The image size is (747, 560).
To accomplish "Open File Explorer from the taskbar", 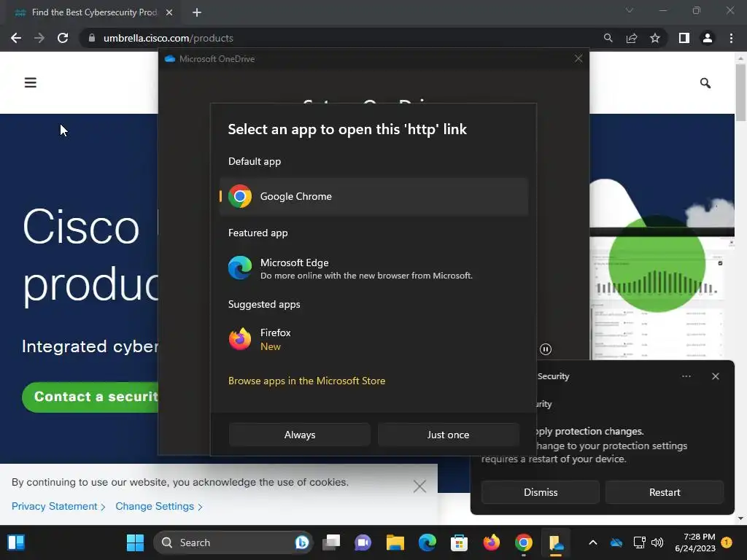I will tap(395, 542).
